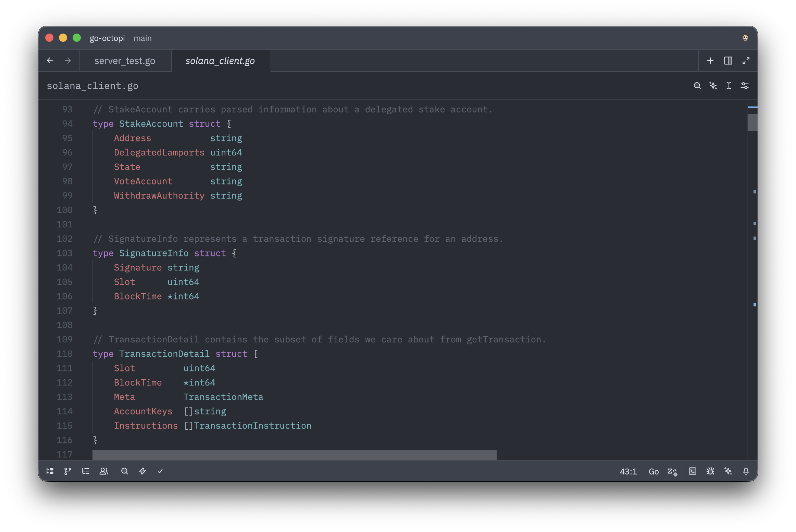Open the Go language selector
The image size is (796, 532).
[654, 471]
